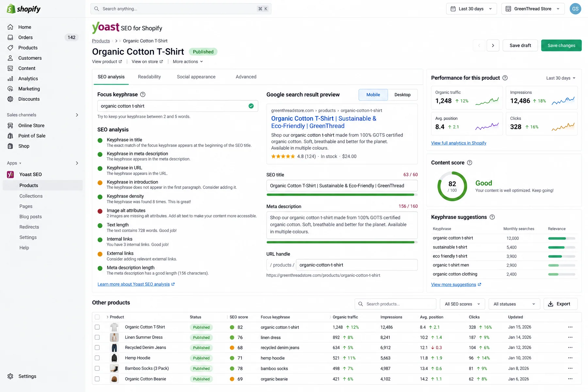The image size is (588, 392).
Task: Open the GreenThread Store selector
Action: coord(533,9)
